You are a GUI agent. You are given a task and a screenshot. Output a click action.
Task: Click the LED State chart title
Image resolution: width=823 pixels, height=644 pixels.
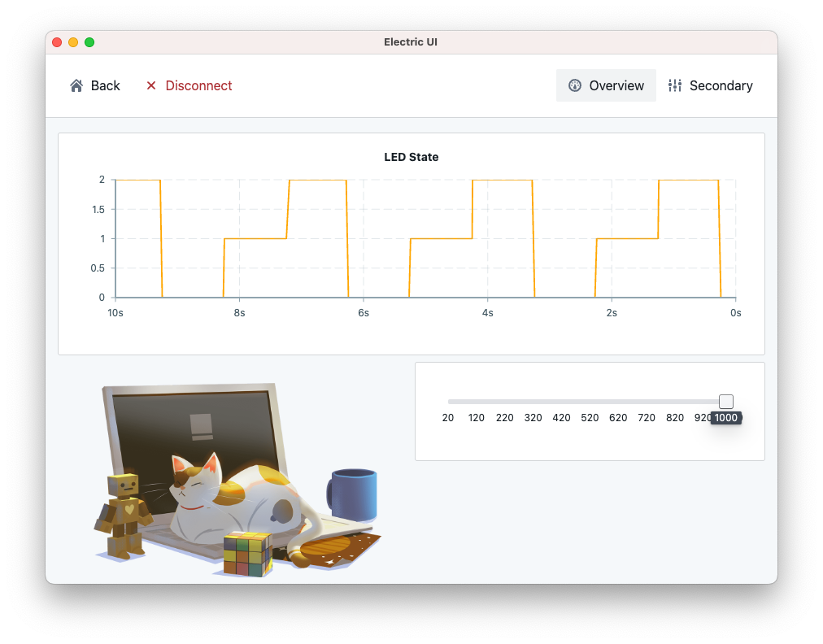click(411, 157)
